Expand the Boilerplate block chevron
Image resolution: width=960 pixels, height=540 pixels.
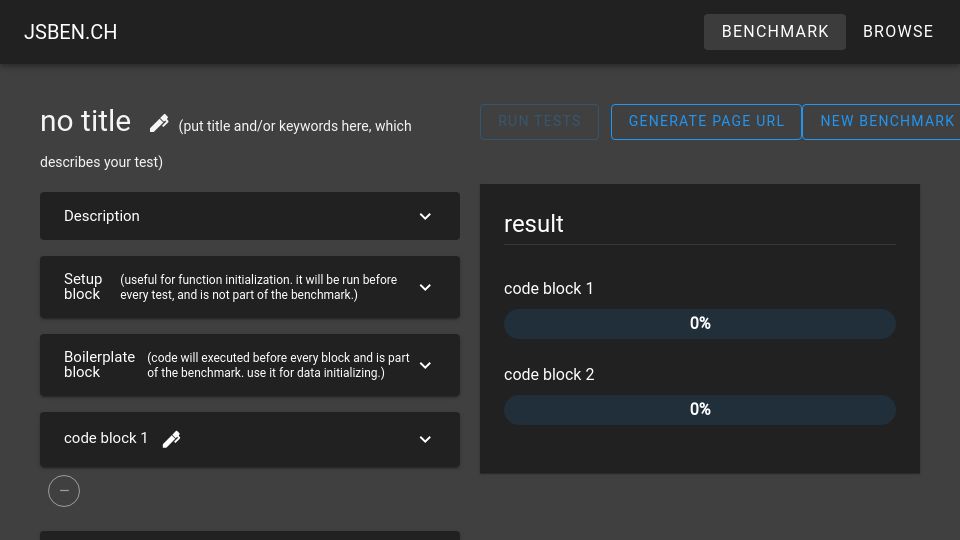(x=425, y=366)
